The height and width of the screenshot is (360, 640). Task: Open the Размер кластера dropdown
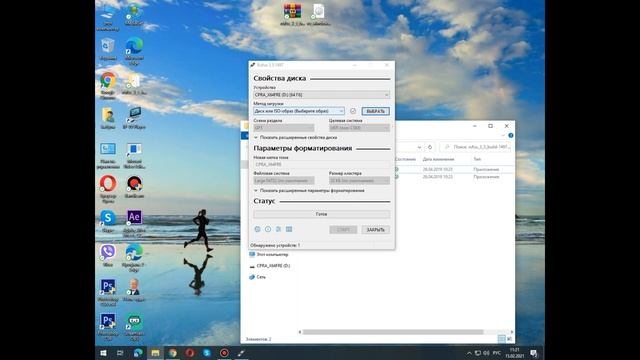click(x=359, y=180)
